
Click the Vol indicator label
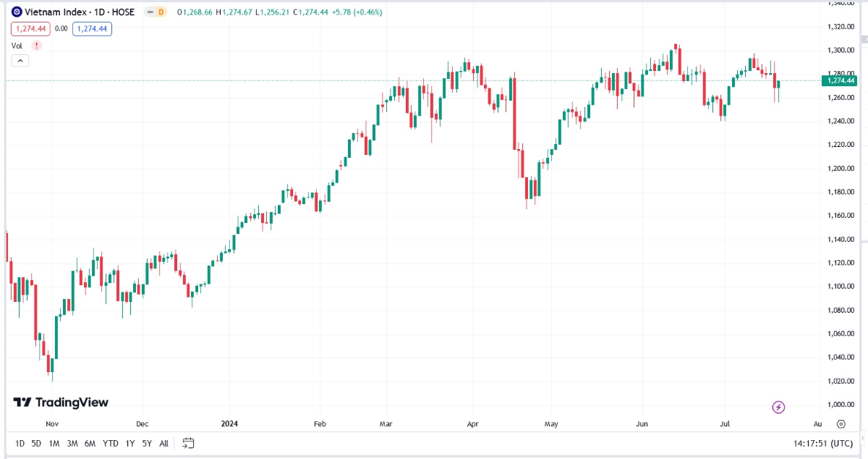click(17, 46)
